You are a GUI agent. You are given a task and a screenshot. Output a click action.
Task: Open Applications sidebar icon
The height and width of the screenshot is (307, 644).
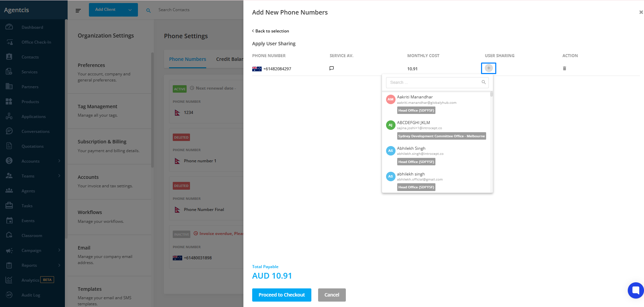coord(9,116)
